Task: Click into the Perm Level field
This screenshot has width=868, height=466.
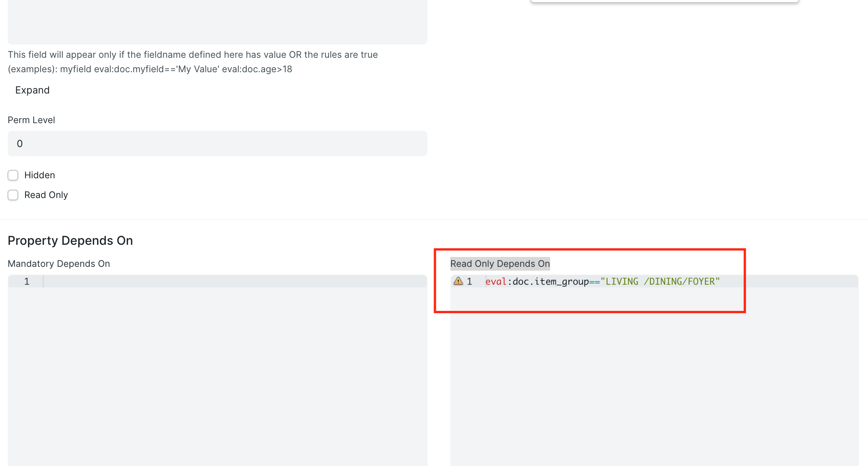Action: 218,144
